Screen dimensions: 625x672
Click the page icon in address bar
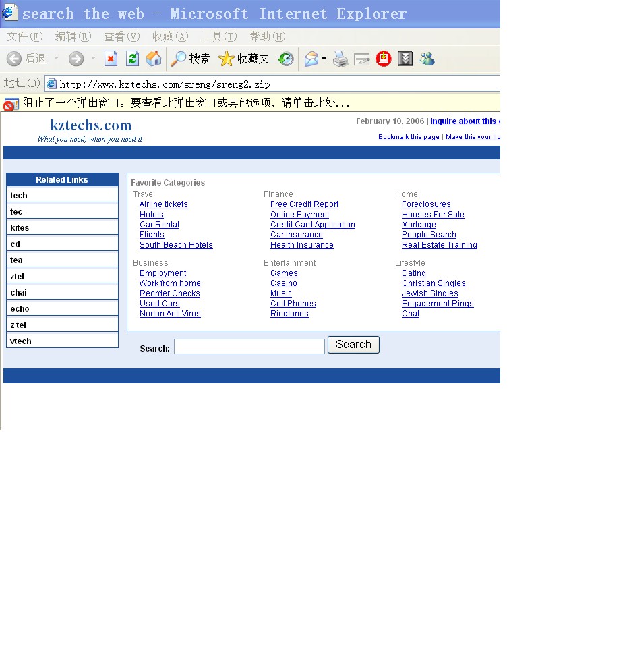(52, 84)
